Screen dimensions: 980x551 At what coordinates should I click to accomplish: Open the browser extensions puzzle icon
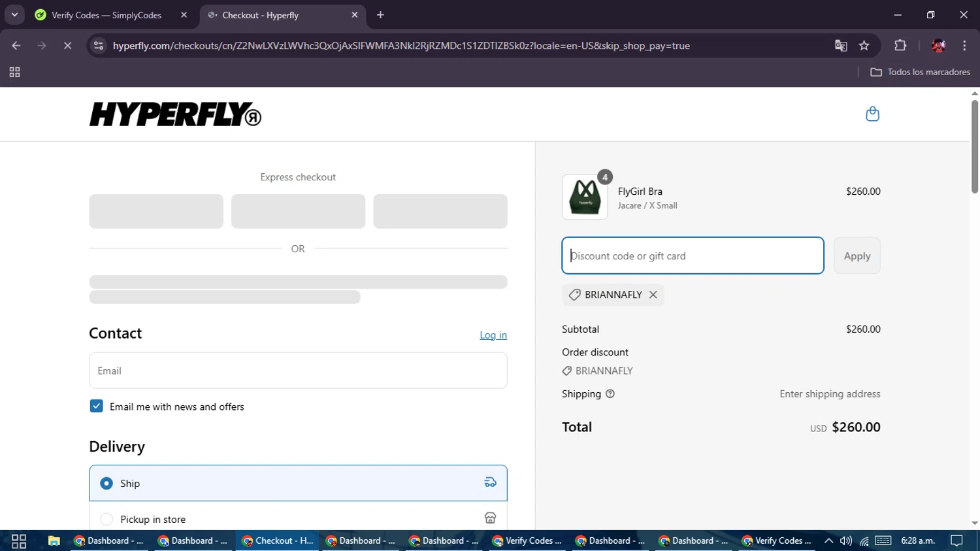point(900,46)
